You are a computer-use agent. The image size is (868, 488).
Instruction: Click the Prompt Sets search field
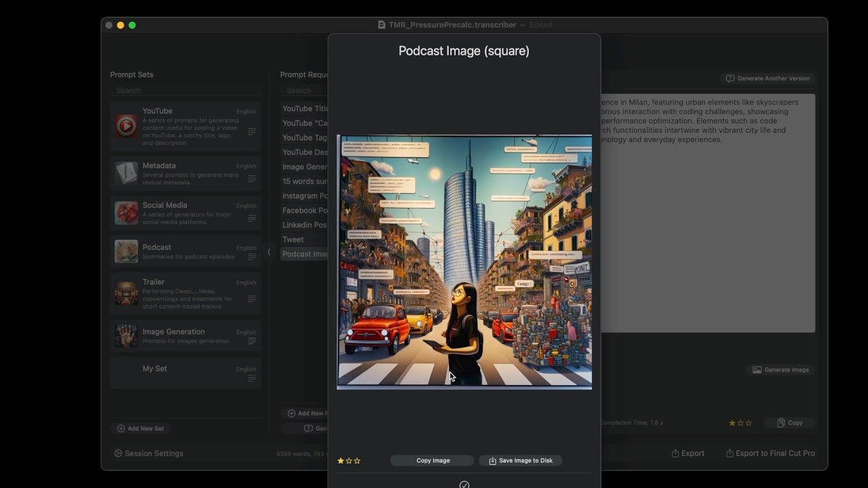click(185, 90)
